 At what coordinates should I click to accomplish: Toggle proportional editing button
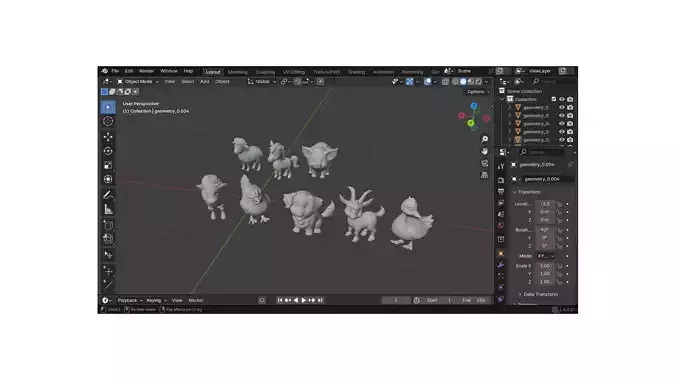(x=320, y=82)
